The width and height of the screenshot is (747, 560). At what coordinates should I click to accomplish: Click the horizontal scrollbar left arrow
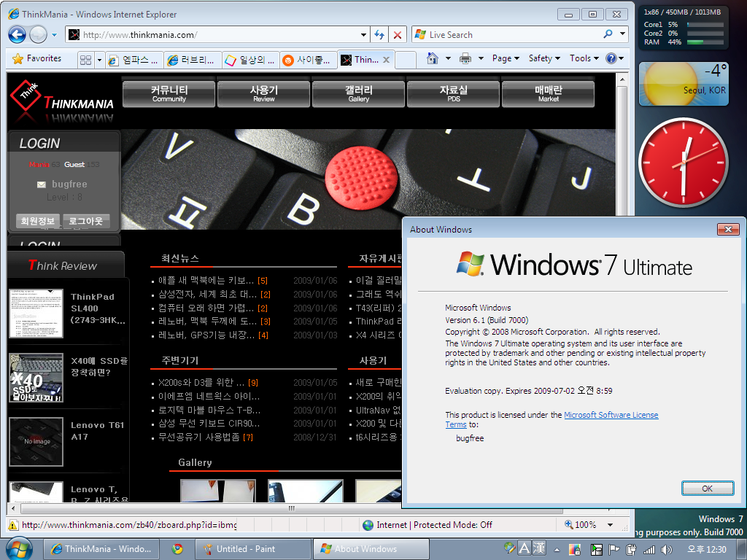coord(13,508)
